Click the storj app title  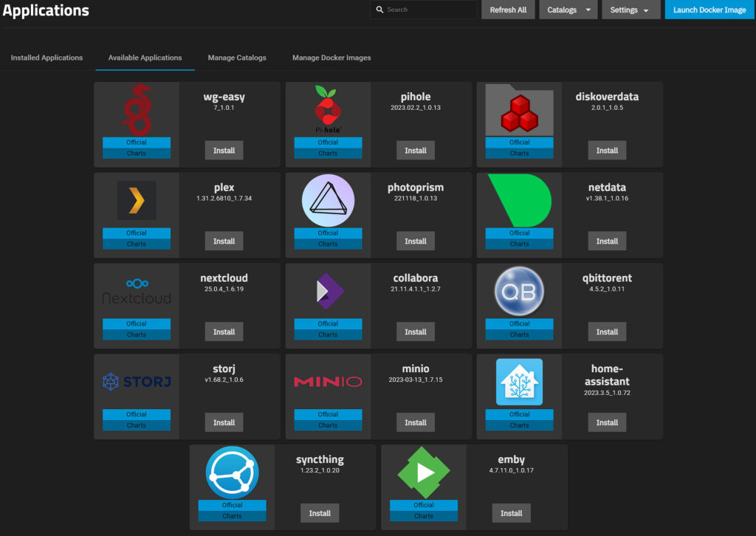tap(224, 369)
